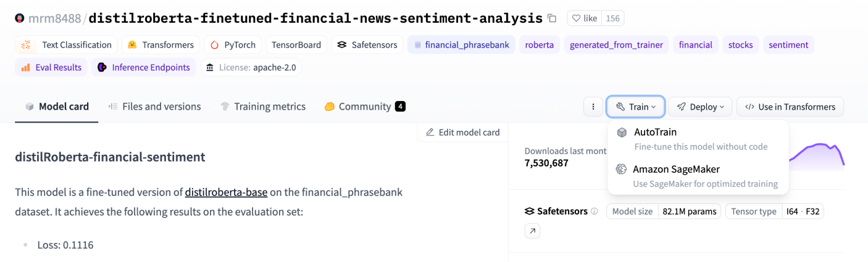This screenshot has width=868, height=262.
Task: Click the heart like button
Action: pyautogui.click(x=584, y=18)
